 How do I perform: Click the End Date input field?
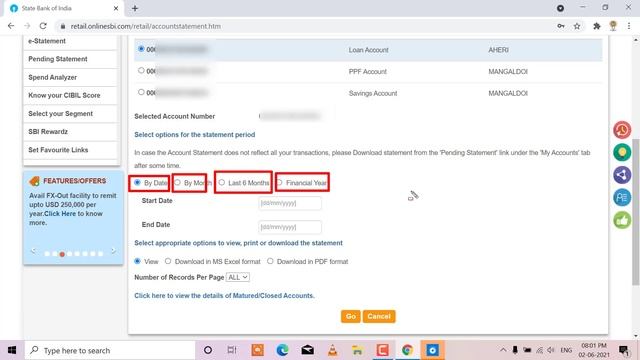click(290, 227)
